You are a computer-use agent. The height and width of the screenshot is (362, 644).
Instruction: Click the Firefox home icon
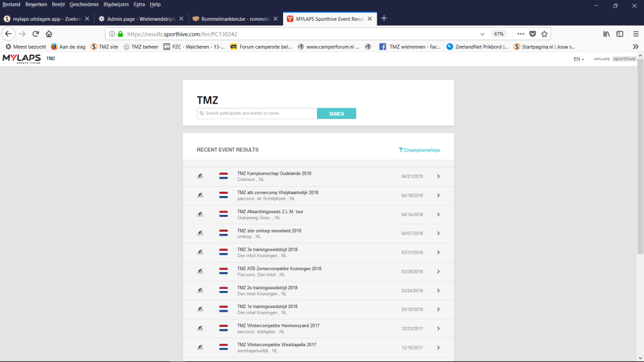(49, 34)
